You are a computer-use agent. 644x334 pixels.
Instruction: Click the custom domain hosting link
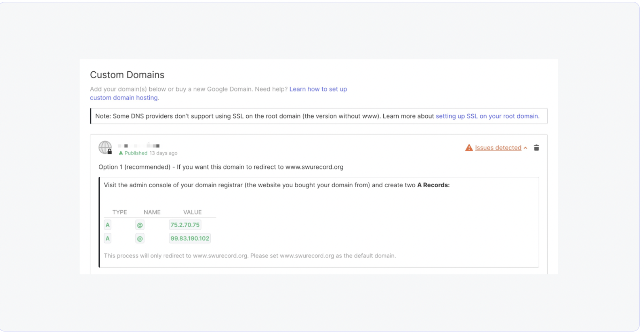click(124, 98)
